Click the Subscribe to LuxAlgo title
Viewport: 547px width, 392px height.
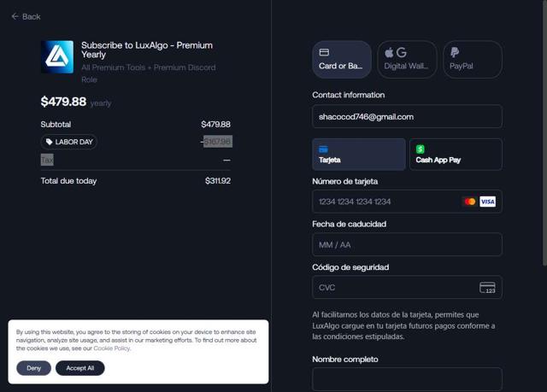pyautogui.click(x=147, y=50)
